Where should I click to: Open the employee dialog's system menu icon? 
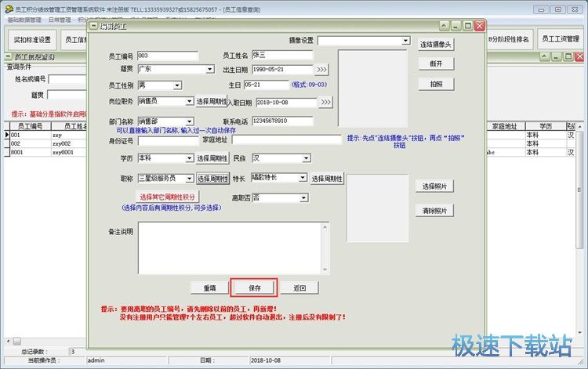point(93,26)
